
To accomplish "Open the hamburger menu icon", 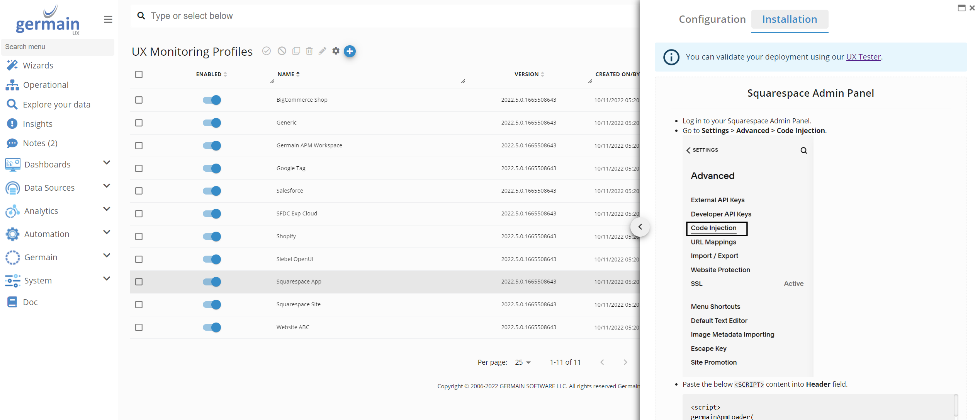I will coord(108,19).
